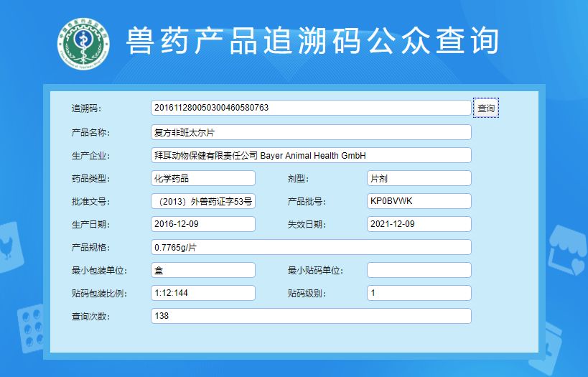The image size is (588, 377).
Task: Select the 查询次数 field showing 138
Action: click(311, 316)
